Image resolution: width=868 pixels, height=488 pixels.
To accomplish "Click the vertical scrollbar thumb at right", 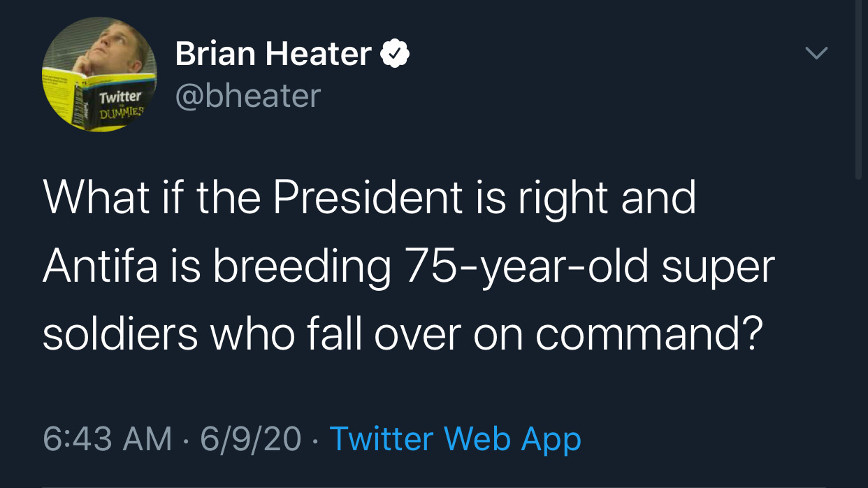I will (860, 91).
